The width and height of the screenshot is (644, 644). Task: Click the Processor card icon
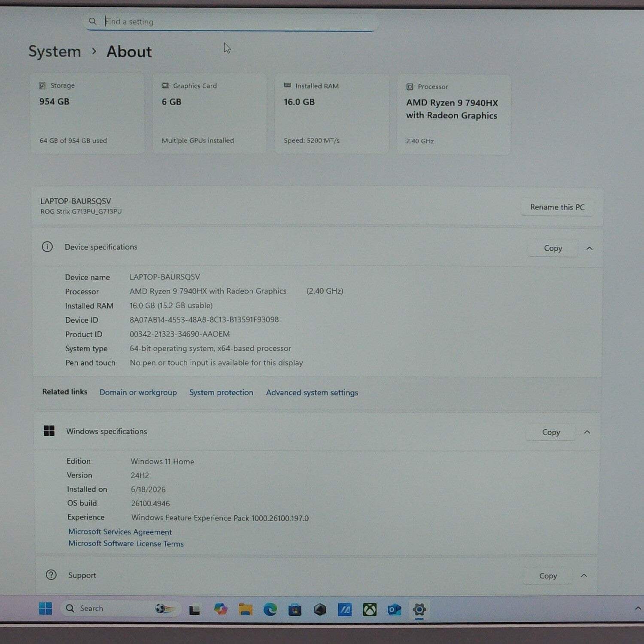click(x=410, y=87)
